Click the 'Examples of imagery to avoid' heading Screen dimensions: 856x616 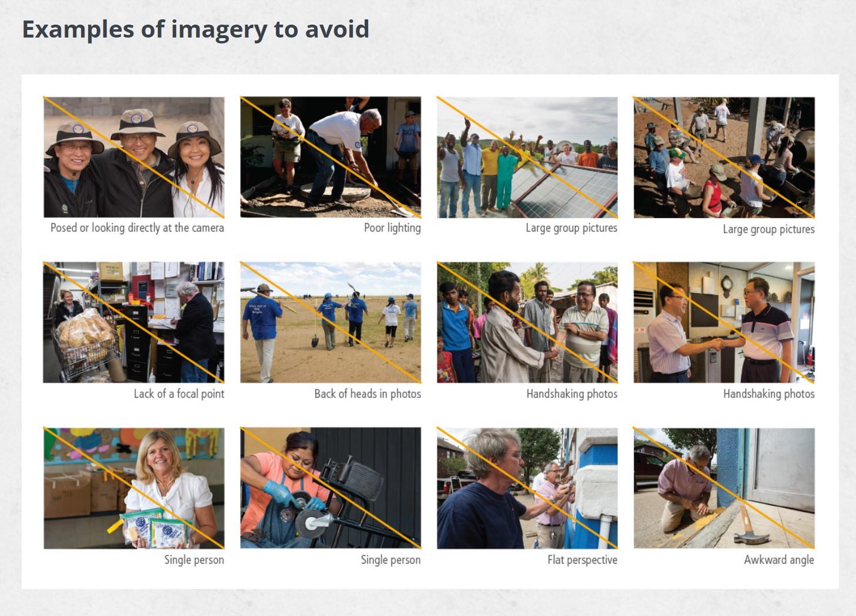pyautogui.click(x=196, y=29)
